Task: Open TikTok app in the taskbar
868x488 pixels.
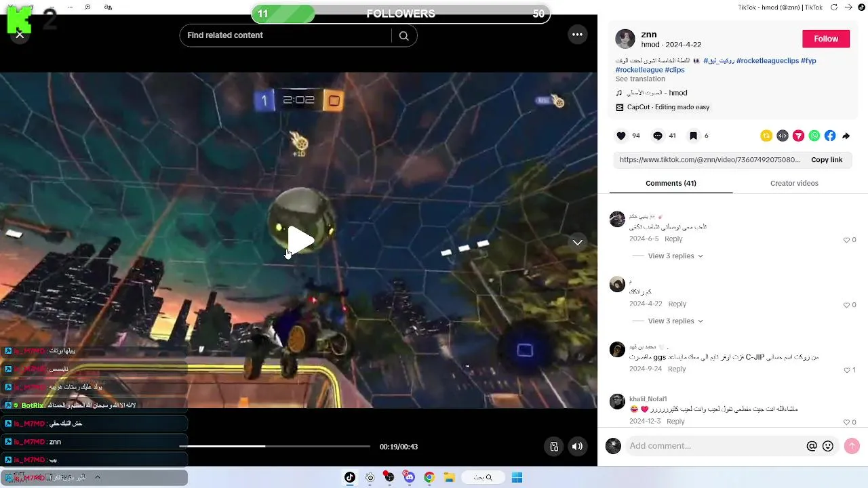Action: coord(350,477)
